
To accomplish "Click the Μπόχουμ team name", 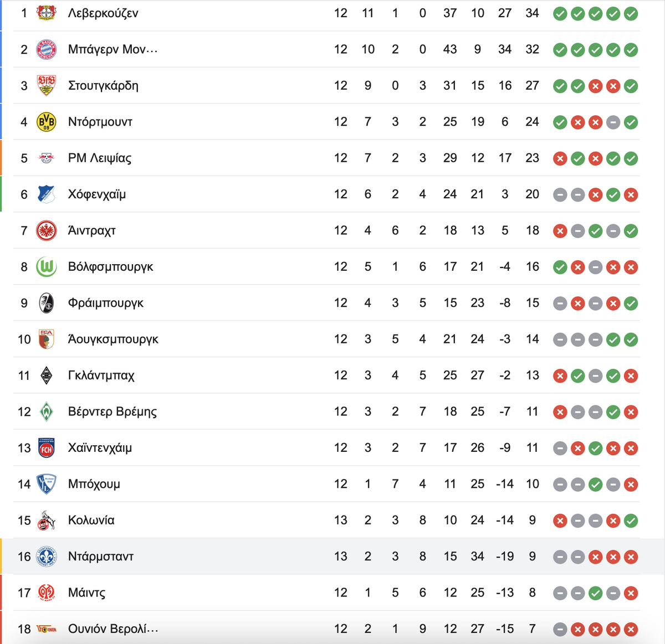I will tap(94, 484).
